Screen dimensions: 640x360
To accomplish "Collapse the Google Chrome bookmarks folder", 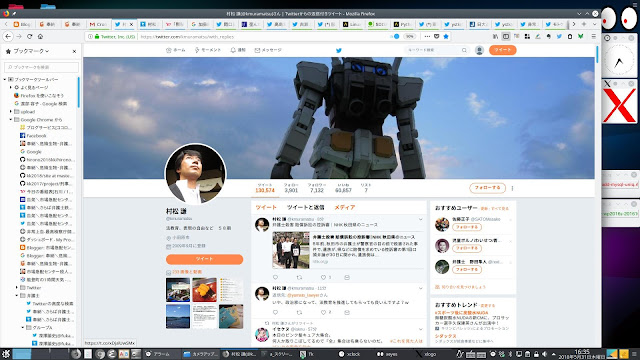I will pyautogui.click(x=11, y=120).
